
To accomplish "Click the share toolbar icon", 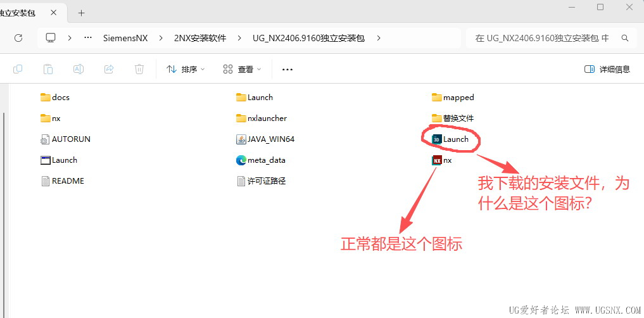I will [109, 69].
